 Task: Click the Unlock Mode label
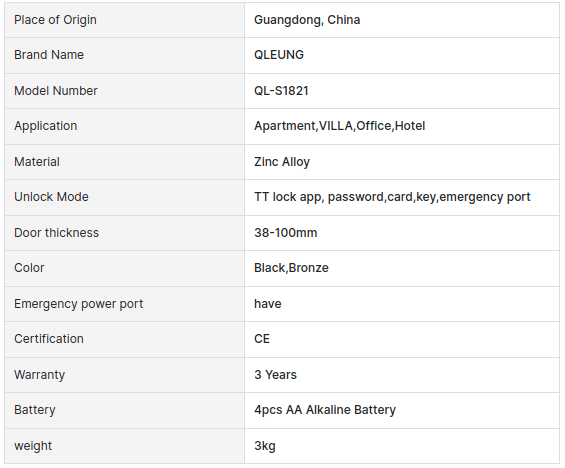pyautogui.click(x=51, y=197)
